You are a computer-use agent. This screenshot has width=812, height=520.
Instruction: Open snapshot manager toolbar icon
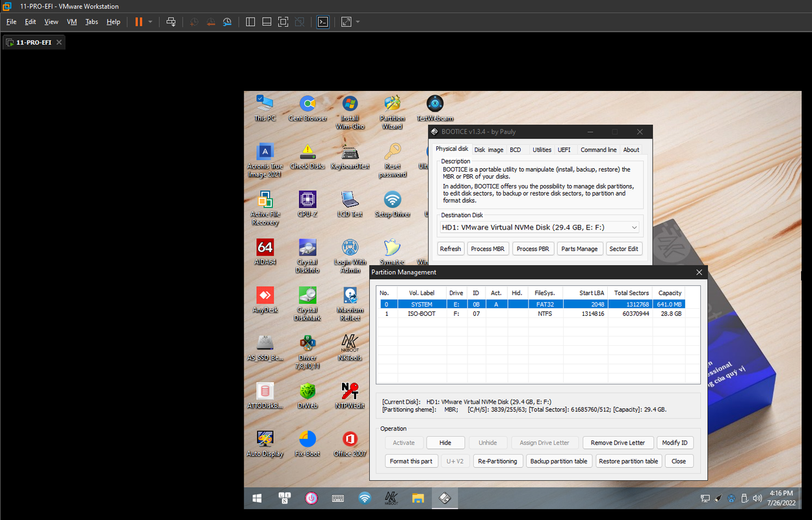tap(227, 21)
